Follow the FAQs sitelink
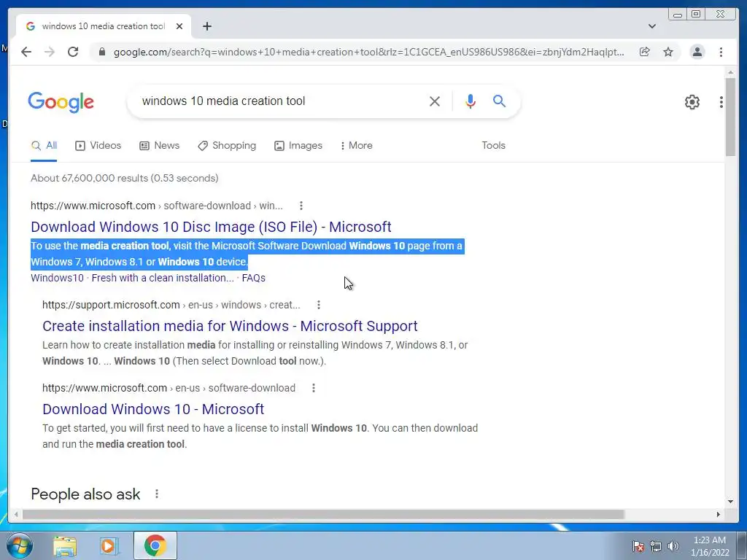The image size is (747, 560). coord(253,278)
